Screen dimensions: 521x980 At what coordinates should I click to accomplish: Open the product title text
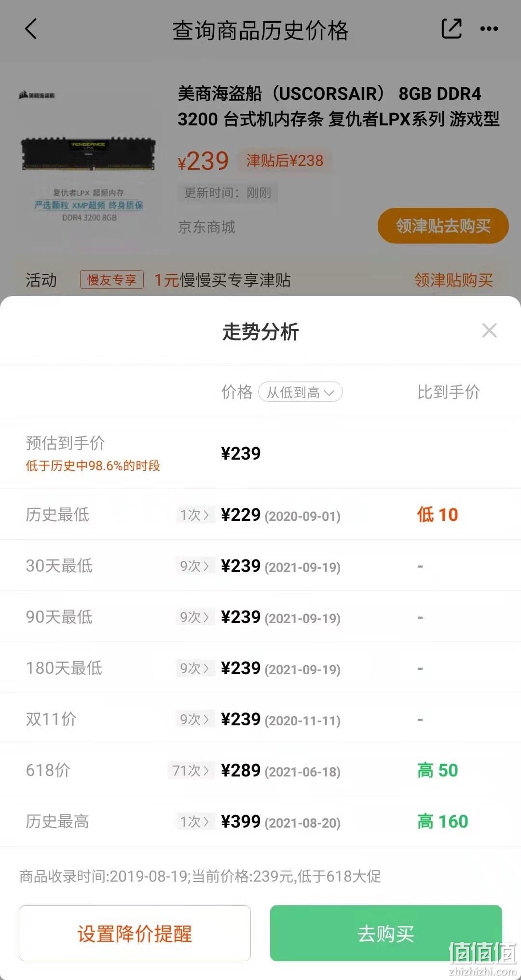point(339,106)
